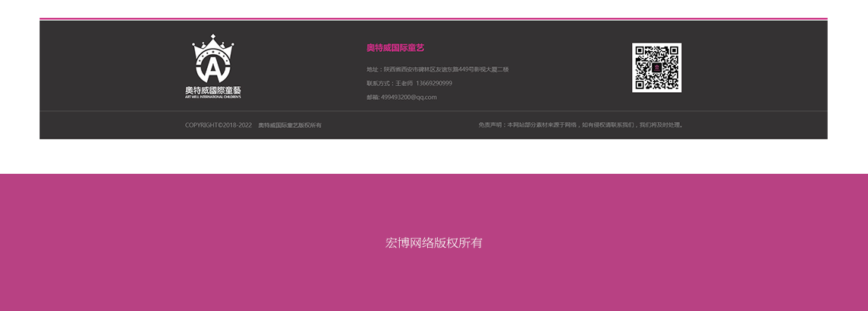
Task: Click the QR code's top-right finder square
Action: pos(673,51)
